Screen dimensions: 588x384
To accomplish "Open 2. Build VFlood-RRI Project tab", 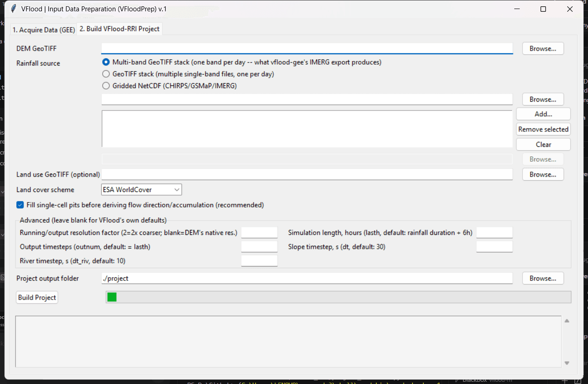I will pyautogui.click(x=119, y=28).
